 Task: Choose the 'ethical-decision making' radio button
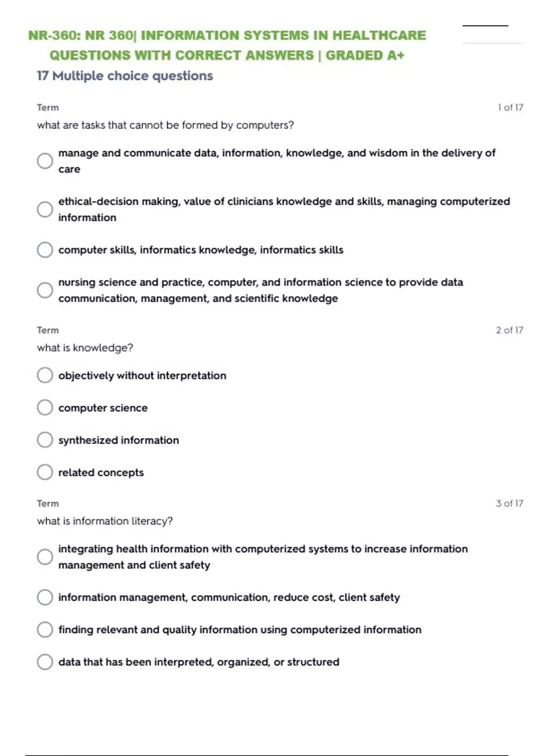(45, 209)
